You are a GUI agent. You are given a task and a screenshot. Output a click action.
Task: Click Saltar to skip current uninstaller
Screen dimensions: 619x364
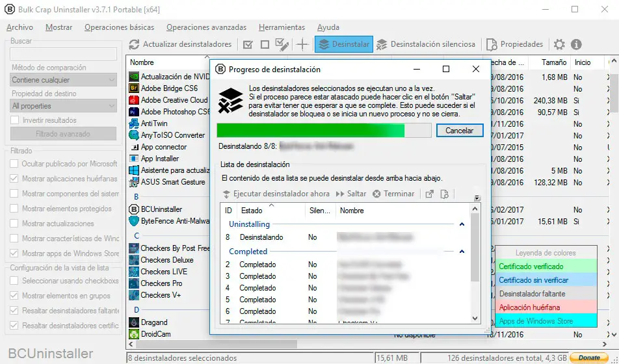351,194
